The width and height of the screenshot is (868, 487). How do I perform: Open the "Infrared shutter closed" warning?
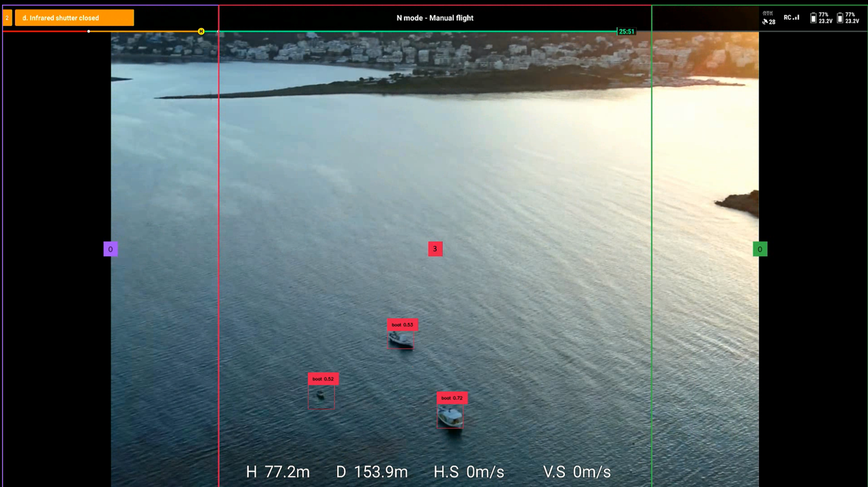tap(75, 18)
